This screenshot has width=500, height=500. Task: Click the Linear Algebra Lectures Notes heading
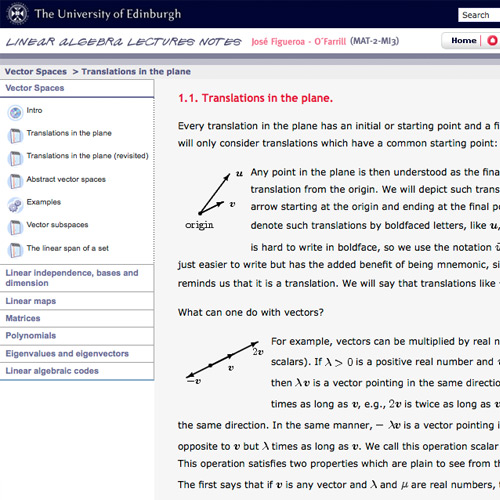coord(124,42)
